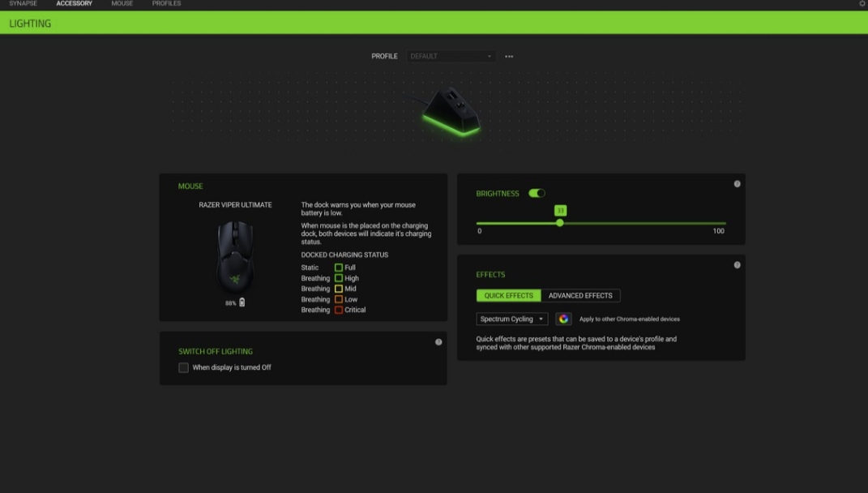Open help icon in Switch Off Lighting panel
Screen dimensions: 868x493
point(438,342)
